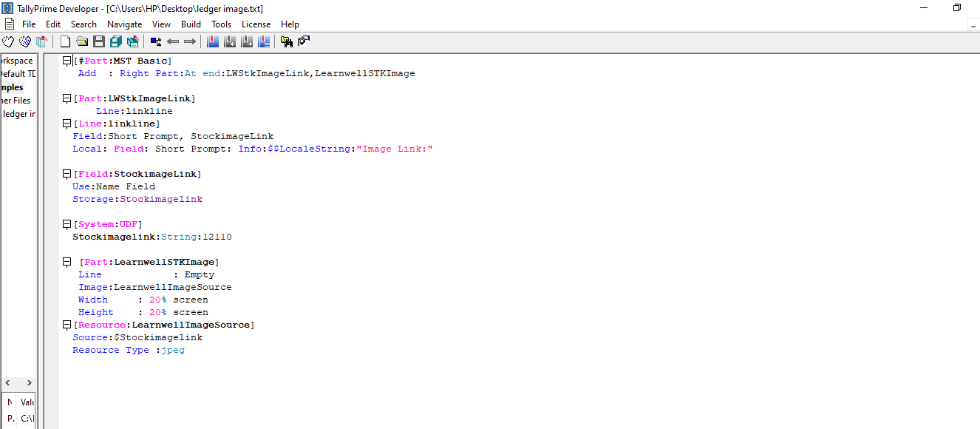This screenshot has height=429, width=980.
Task: Open a file using the Open folder icon
Action: [81, 41]
